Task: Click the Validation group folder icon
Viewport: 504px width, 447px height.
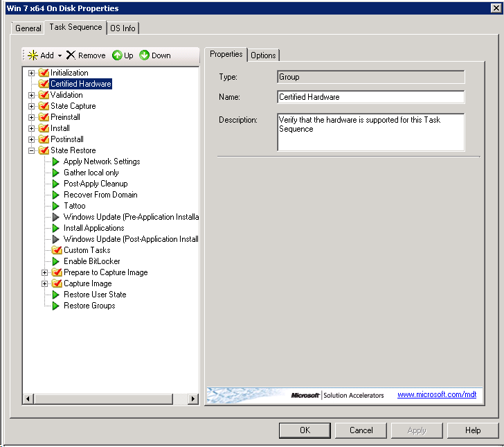Action: click(x=44, y=95)
